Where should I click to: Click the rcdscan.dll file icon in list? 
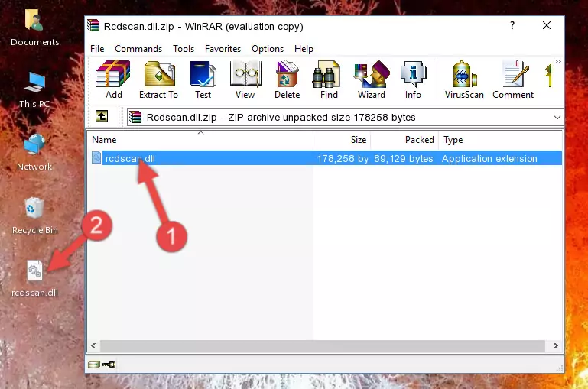click(x=96, y=157)
